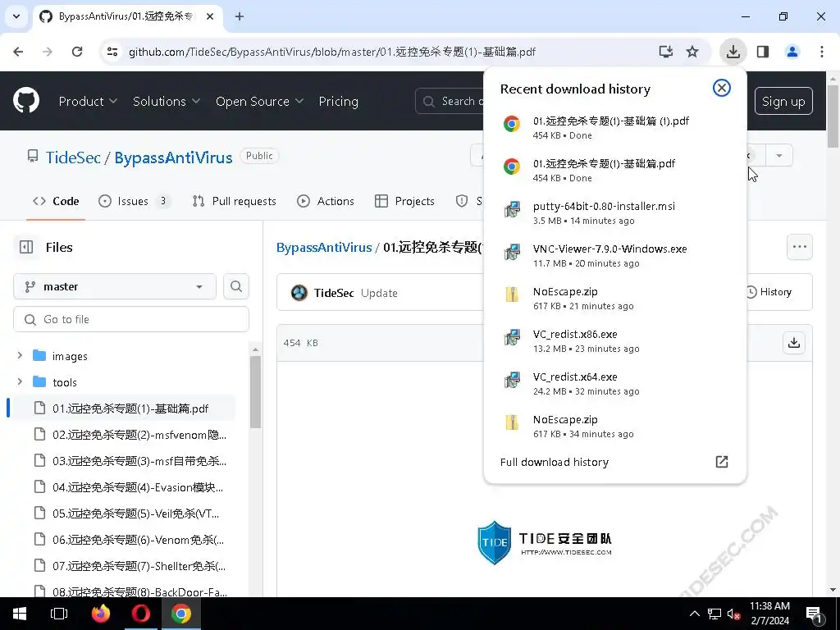The image size is (840, 630).
Task: Launch Firefox from taskbar
Action: pos(100,614)
